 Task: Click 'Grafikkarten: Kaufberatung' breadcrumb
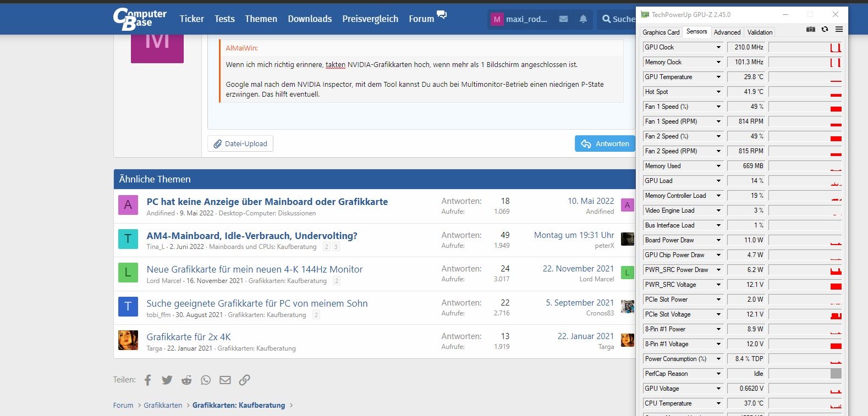point(239,405)
